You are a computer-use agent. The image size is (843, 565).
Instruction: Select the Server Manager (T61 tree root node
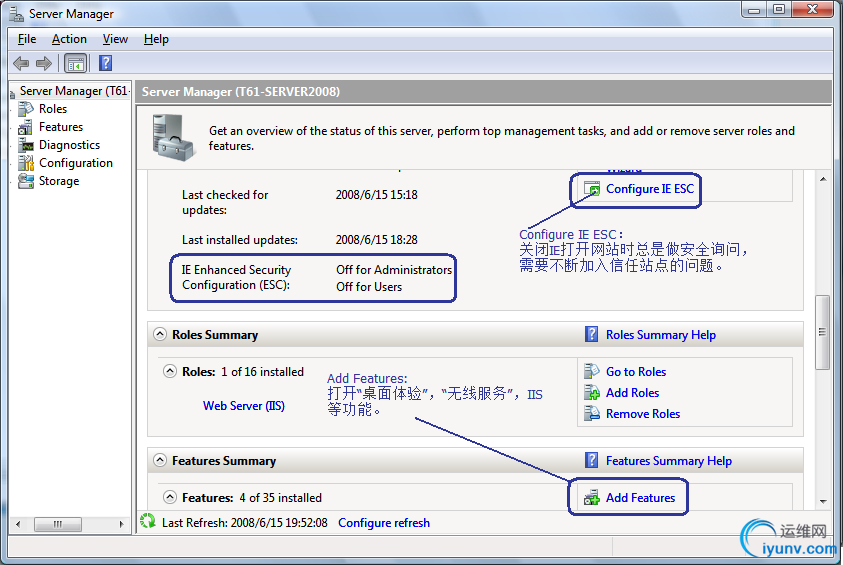[75, 91]
